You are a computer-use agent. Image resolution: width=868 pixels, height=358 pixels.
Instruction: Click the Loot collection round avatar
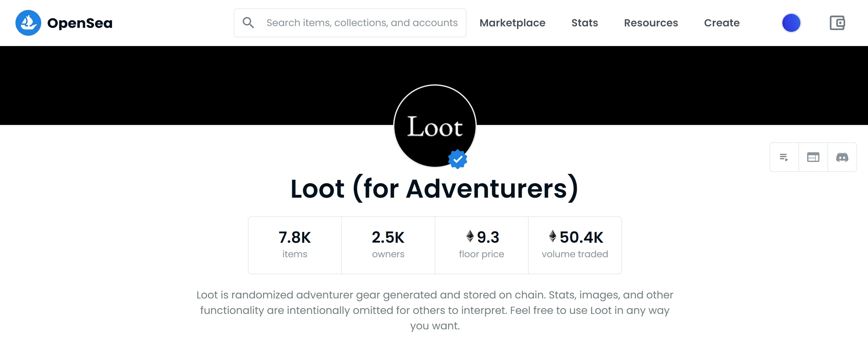pos(435,126)
